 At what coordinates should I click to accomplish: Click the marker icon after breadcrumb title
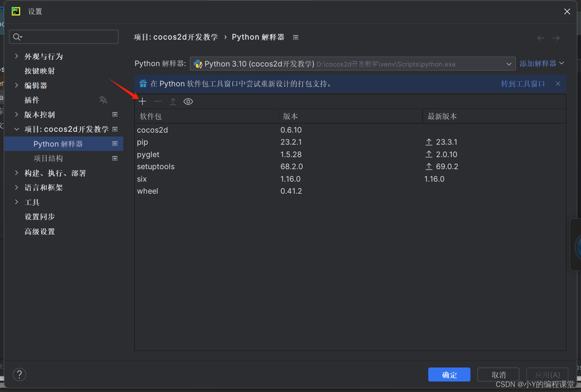click(x=296, y=37)
